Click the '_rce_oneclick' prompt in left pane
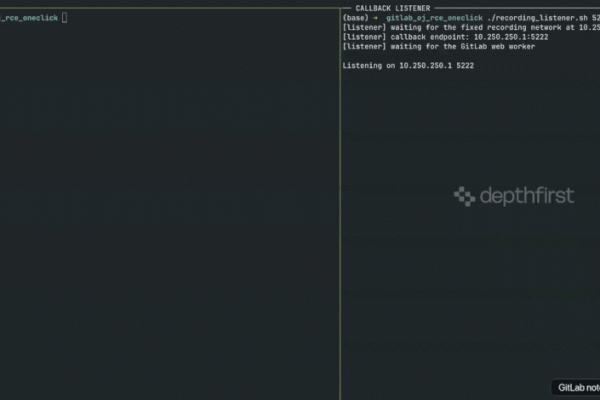Screen dimensions: 600x400 point(29,18)
